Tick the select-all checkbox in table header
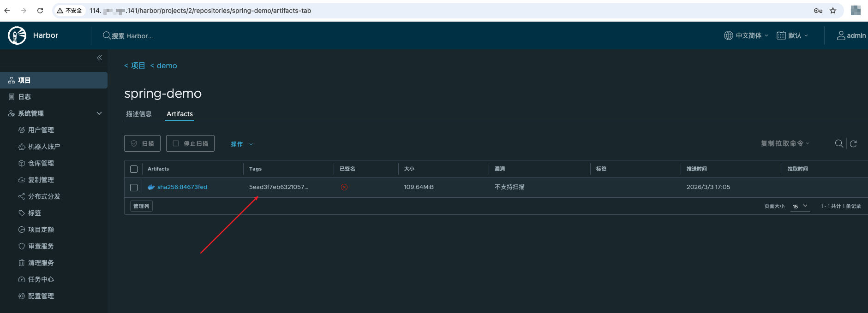This screenshot has height=313, width=868. pos(134,169)
